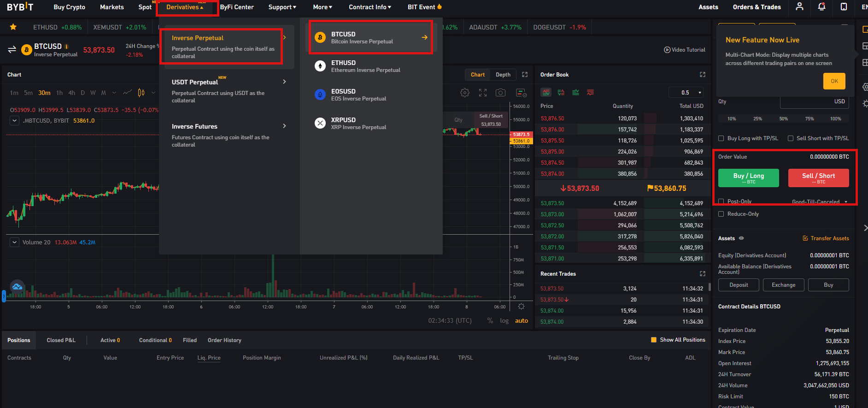Click the red Sell / Short button
Viewport: 868px width, 408px height.
[x=819, y=177]
